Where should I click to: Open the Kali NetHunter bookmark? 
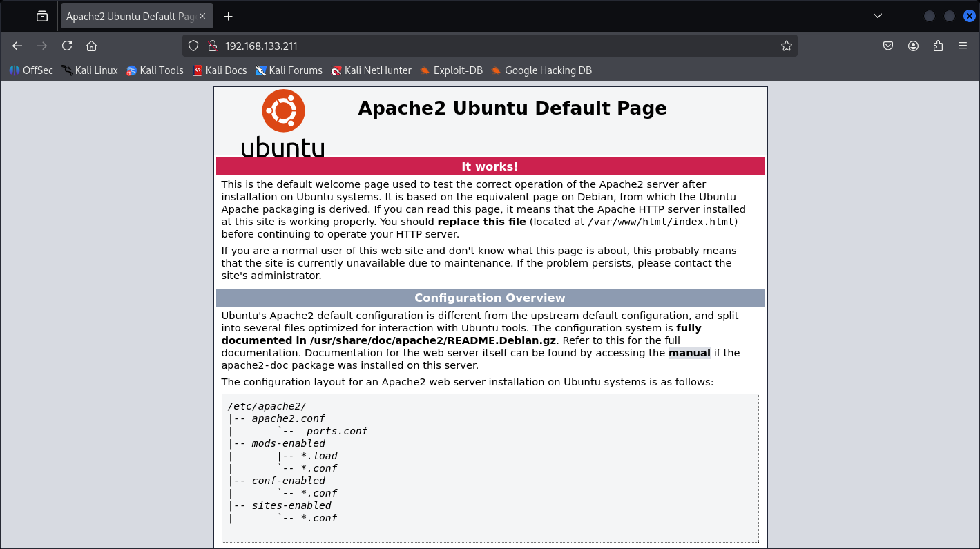click(371, 70)
